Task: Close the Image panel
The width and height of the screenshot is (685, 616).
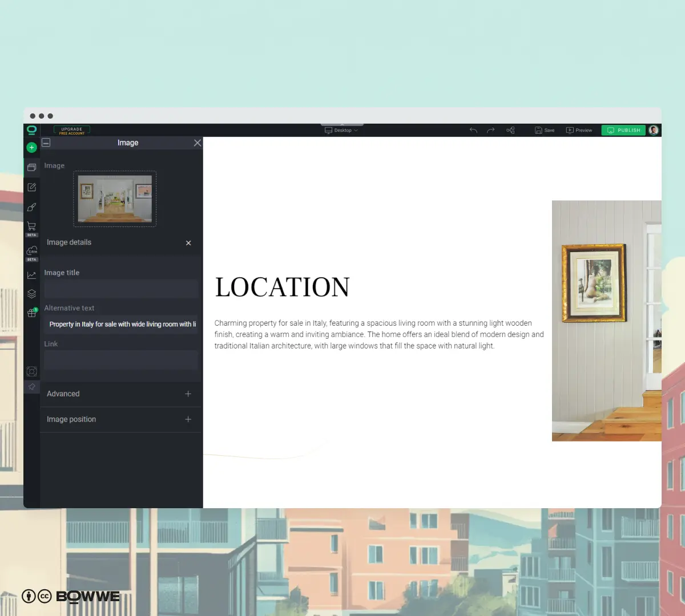Action: coord(198,143)
